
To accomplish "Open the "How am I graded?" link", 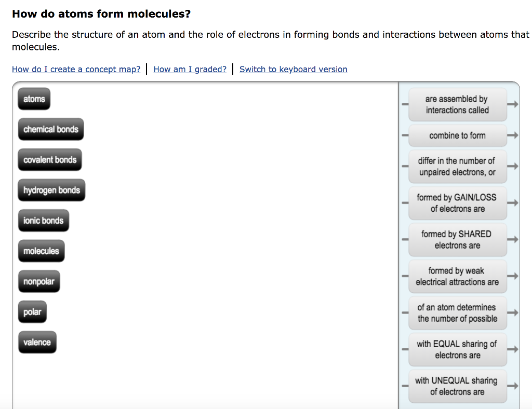I will (x=190, y=69).
